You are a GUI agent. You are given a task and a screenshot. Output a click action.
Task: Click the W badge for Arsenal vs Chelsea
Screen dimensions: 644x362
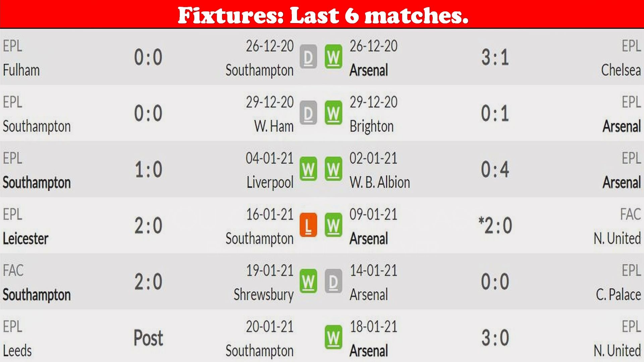point(333,57)
